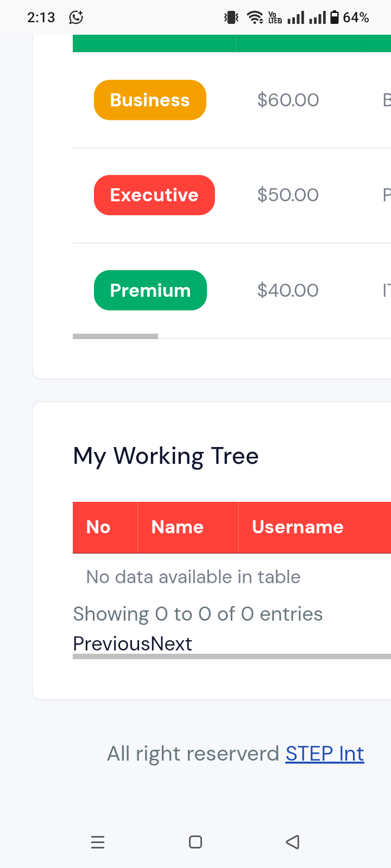
Task: Tap the VoLTE indicator icon
Action: (275, 17)
